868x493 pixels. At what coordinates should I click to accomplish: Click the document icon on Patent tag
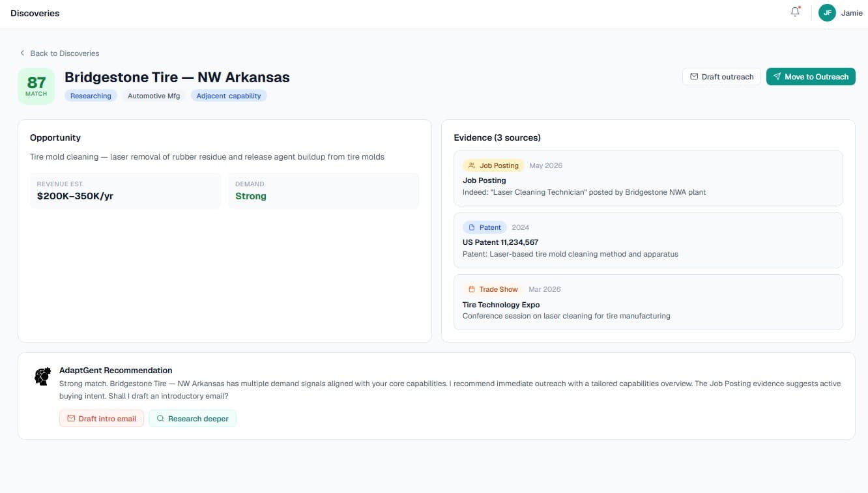[472, 227]
